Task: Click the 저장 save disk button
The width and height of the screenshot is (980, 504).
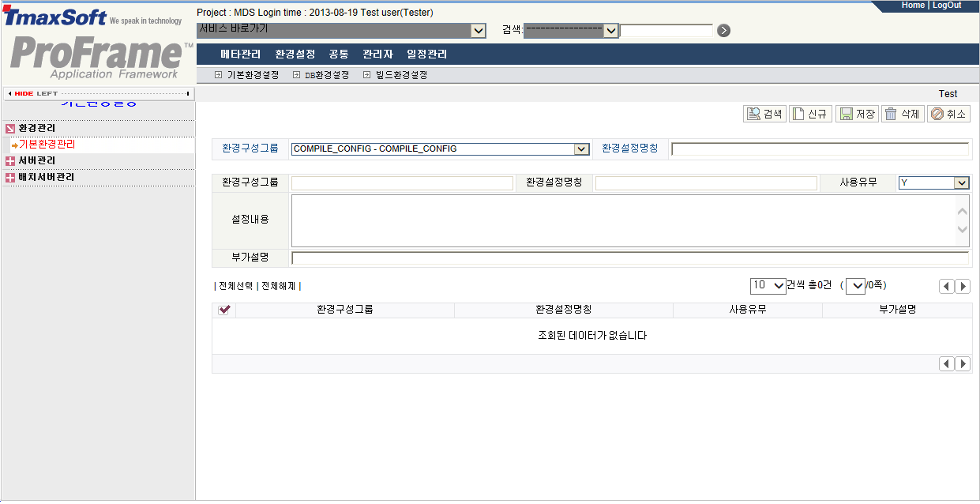Action: click(856, 115)
